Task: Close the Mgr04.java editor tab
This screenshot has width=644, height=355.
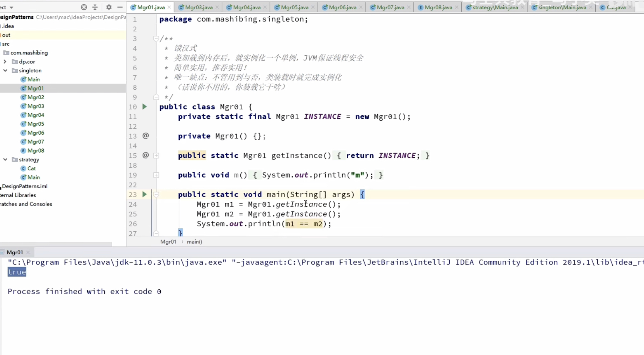Action: pyautogui.click(x=265, y=7)
